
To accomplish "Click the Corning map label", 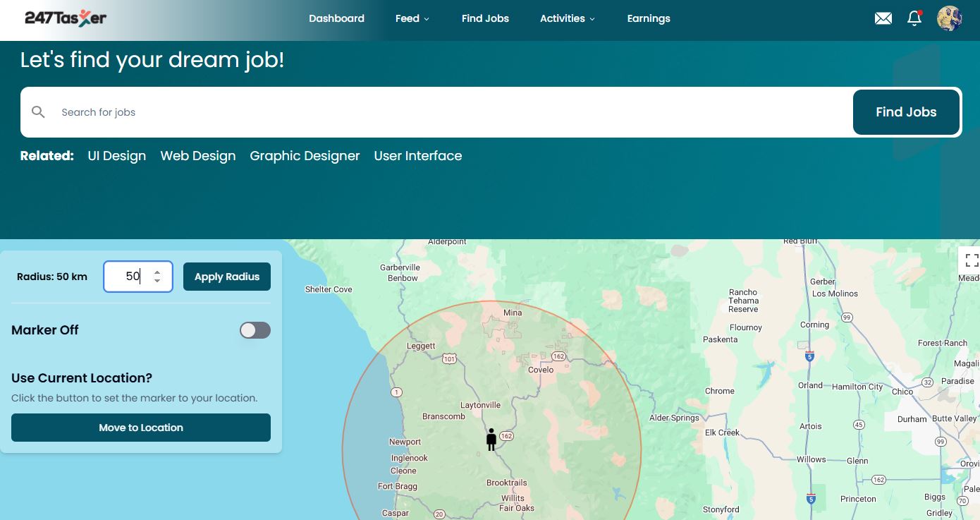I will coord(814,325).
